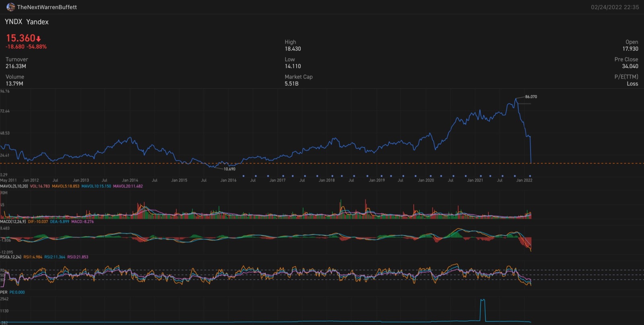Click the PE:0.000 legend entry

(17, 292)
